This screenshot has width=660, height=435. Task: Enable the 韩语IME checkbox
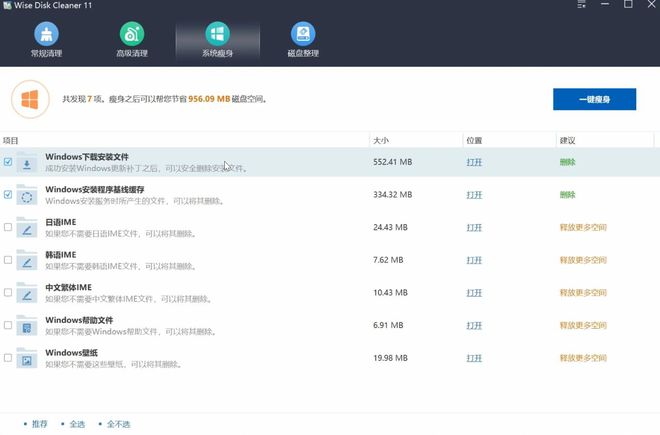8,260
